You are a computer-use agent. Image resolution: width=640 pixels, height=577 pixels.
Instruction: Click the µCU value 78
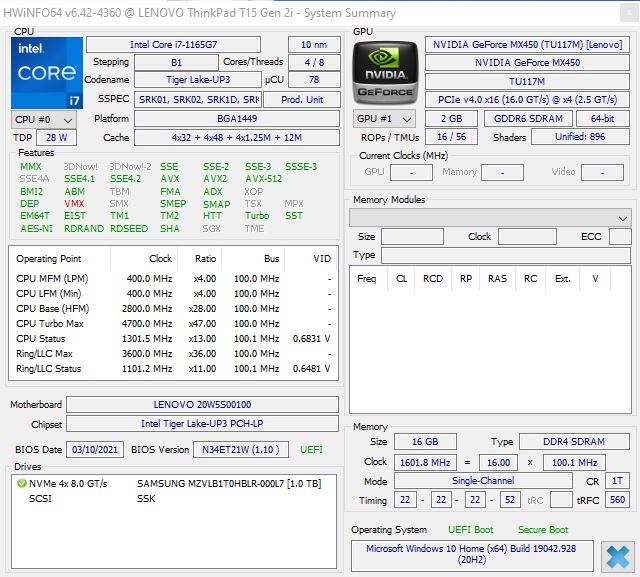click(x=314, y=80)
